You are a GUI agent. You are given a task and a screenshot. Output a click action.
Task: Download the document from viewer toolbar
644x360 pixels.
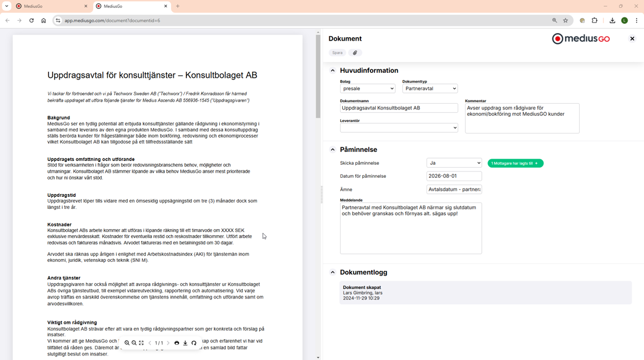pos(185,343)
